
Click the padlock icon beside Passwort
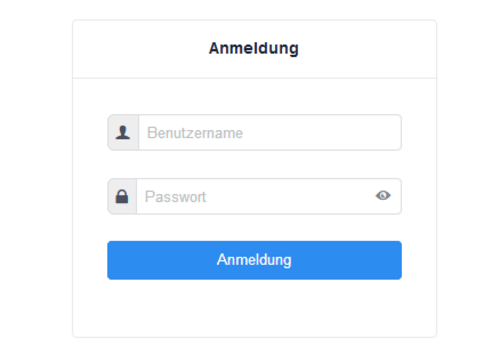122,196
